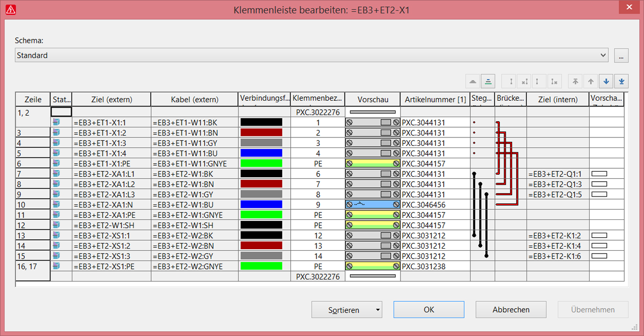Screen dimensions: 644x336
Task: Click preview rectangle beside =EB3+ET2-K1:2
Action: [x=599, y=236]
